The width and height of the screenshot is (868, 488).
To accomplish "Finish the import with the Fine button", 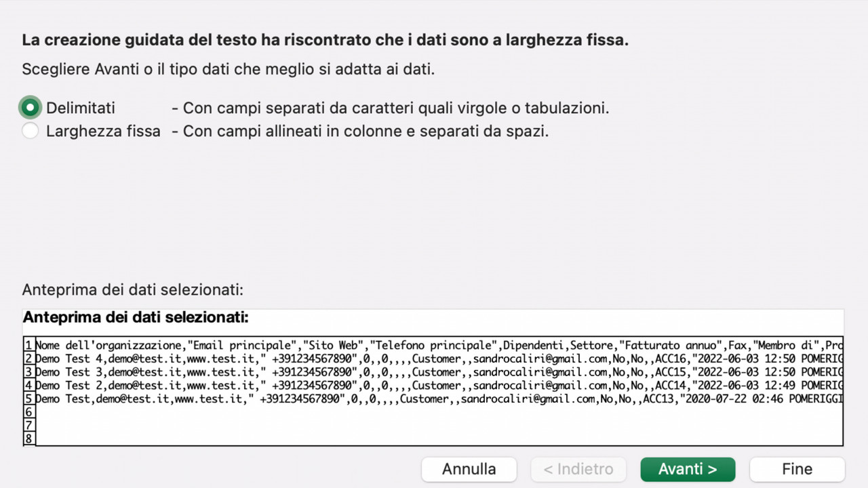I will pos(797,469).
